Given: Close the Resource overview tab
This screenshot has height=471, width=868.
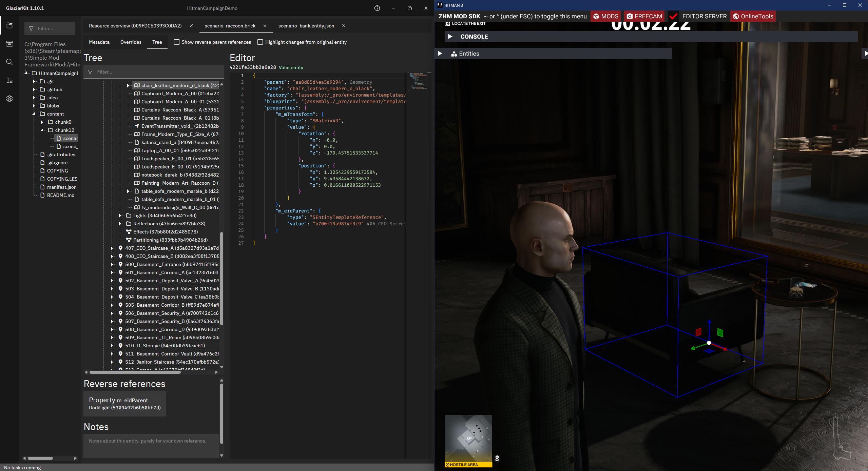Looking at the screenshot, I should 191,26.
